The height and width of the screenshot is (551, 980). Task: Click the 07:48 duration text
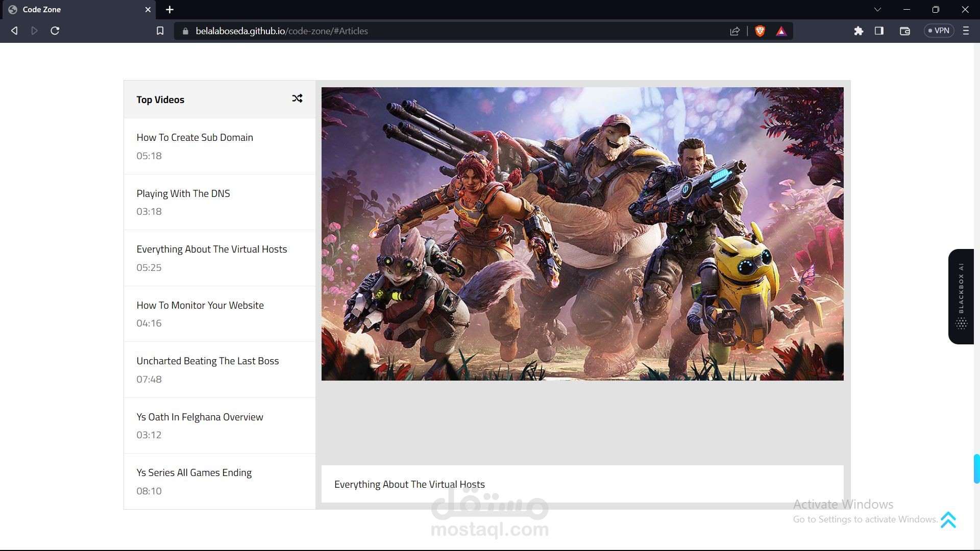[x=149, y=380]
